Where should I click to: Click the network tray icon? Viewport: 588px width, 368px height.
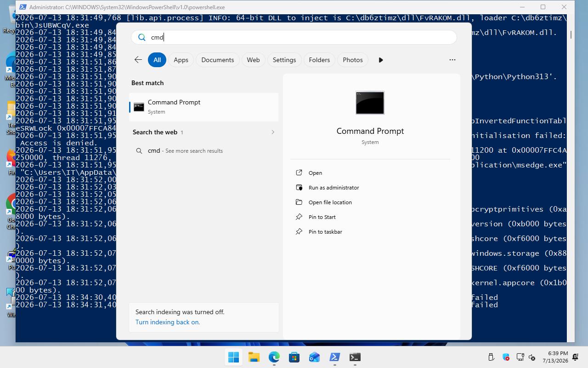520,357
